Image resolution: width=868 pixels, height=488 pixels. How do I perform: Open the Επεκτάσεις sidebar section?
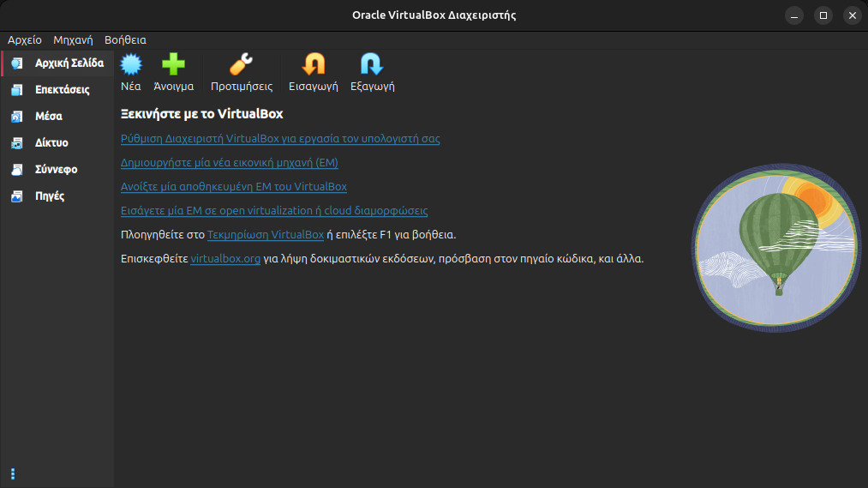pos(57,90)
